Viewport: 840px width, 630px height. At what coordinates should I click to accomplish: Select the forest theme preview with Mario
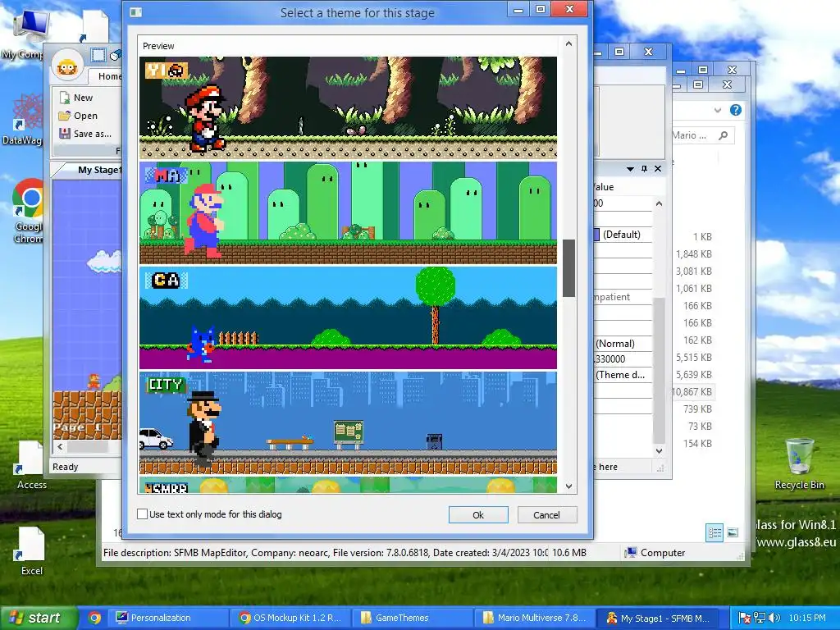348,107
